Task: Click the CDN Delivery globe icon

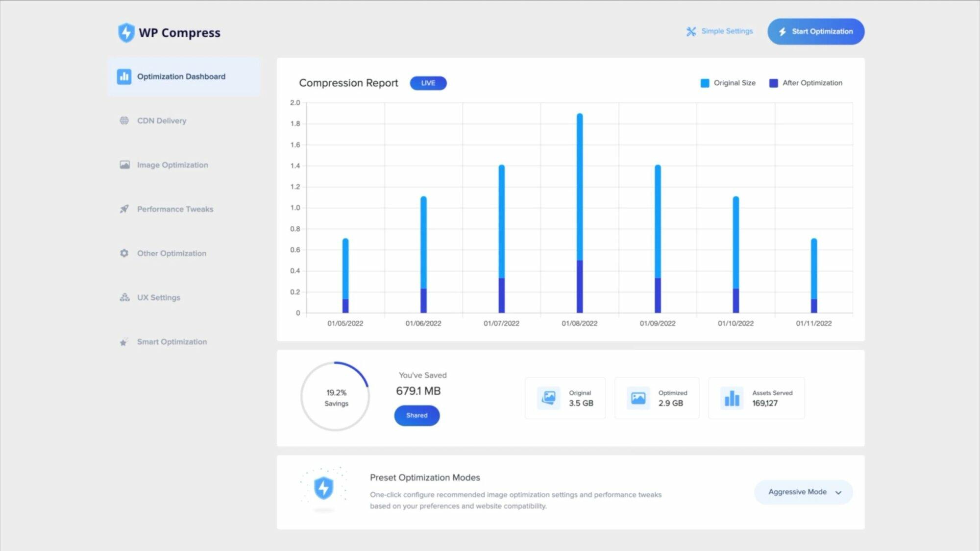Action: tap(124, 120)
